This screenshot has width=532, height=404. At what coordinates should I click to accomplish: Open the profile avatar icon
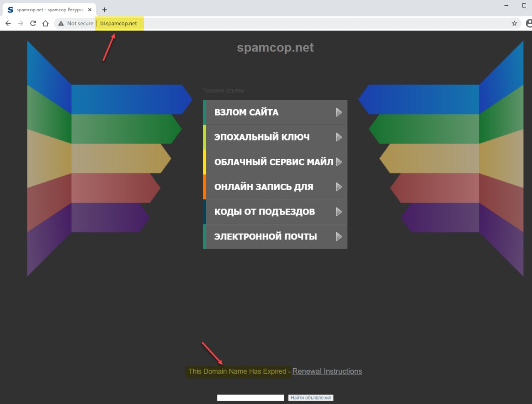pyautogui.click(x=529, y=23)
